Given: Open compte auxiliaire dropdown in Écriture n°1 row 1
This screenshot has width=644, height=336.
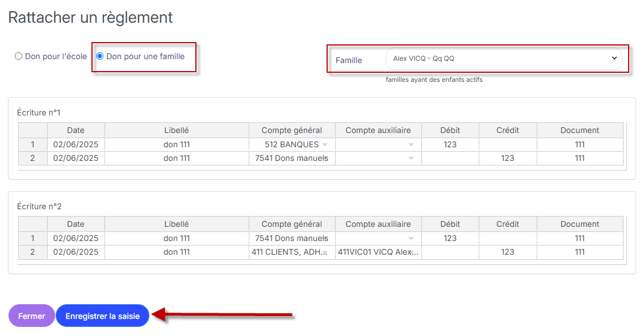Looking at the screenshot, I should point(411,145).
